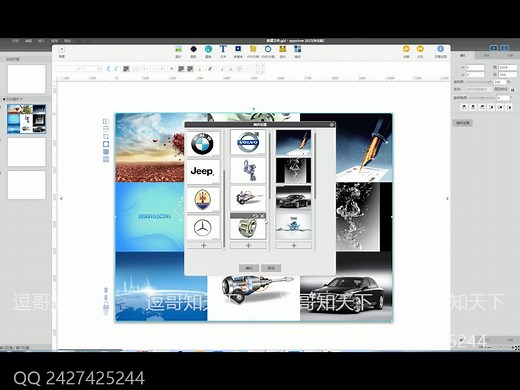Select the water splash thumbnail in the third column
520x390 pixels.
point(294,171)
